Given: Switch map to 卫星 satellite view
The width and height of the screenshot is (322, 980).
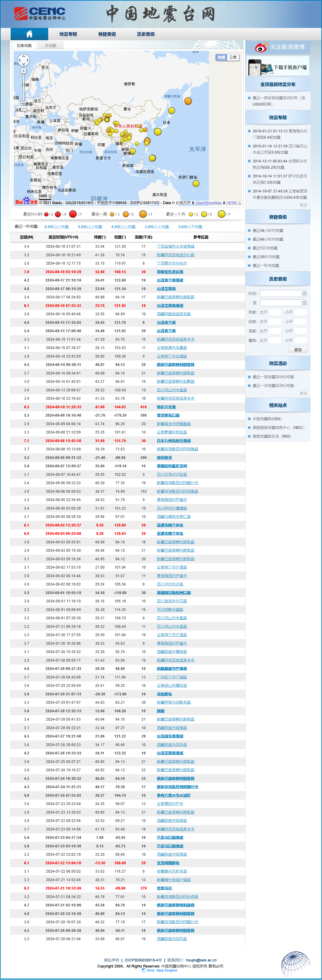Looking at the screenshot, I should click(232, 58).
